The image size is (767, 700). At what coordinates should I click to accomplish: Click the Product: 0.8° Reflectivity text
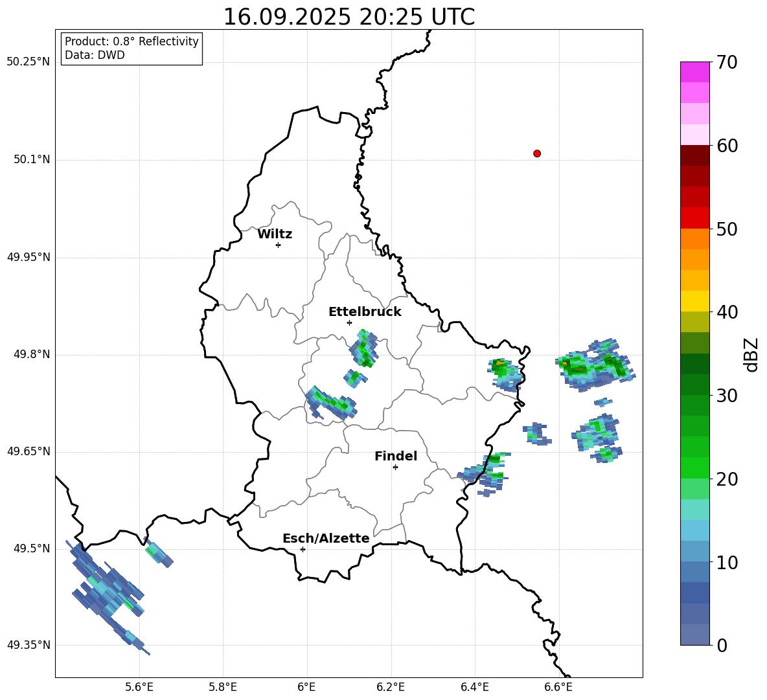(x=132, y=41)
